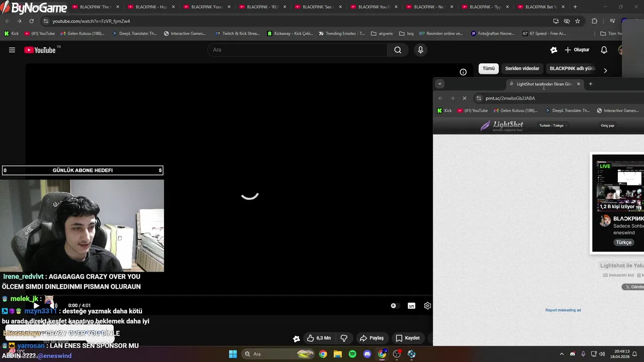Image resolution: width=644 pixels, height=362 pixels.
Task: Stop loading the prnt.sc page
Action: click(464, 99)
